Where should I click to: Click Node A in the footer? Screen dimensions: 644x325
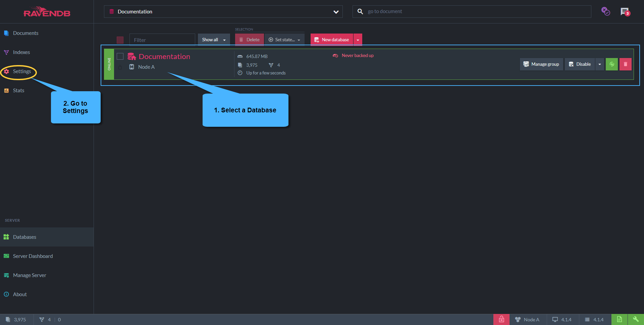click(x=528, y=320)
